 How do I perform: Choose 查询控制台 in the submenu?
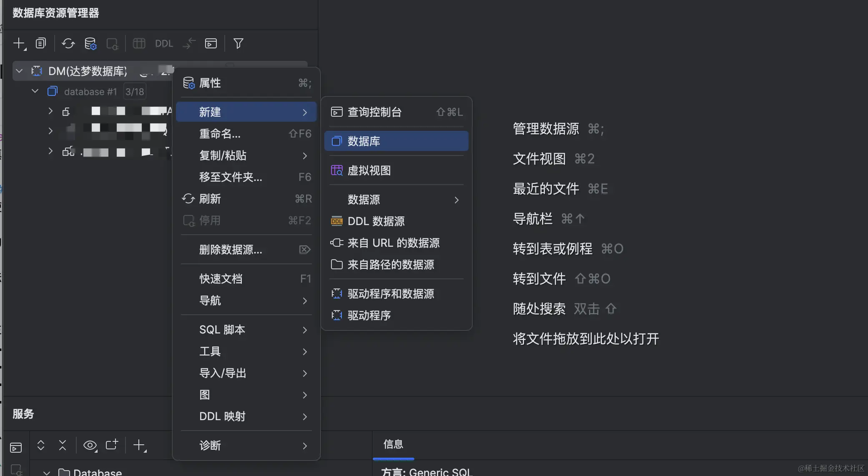coord(396,112)
